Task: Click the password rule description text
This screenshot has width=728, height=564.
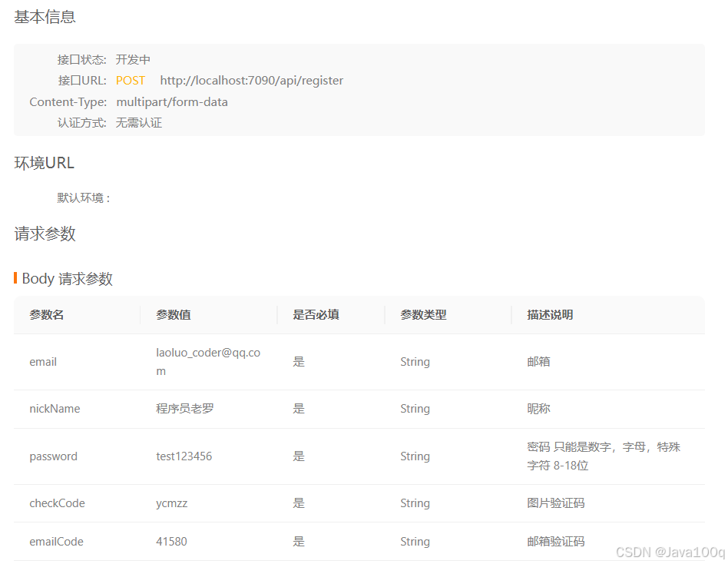Action: click(x=604, y=456)
